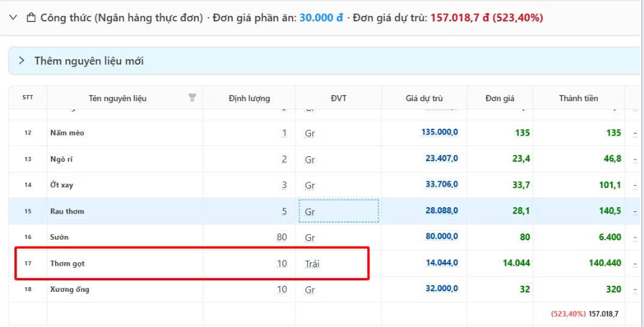Open focused ĐVT cell Gr for Rau thơm

pos(339,211)
